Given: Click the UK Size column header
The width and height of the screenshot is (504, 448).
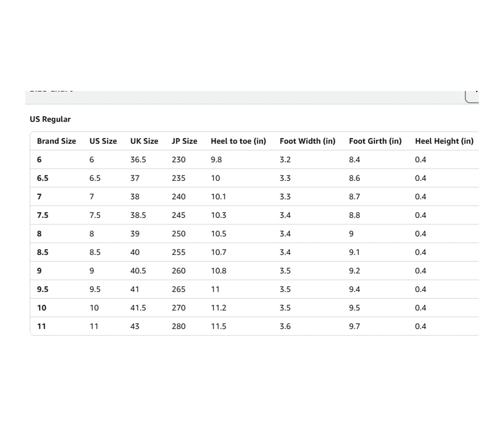Looking at the screenshot, I should click(144, 141).
